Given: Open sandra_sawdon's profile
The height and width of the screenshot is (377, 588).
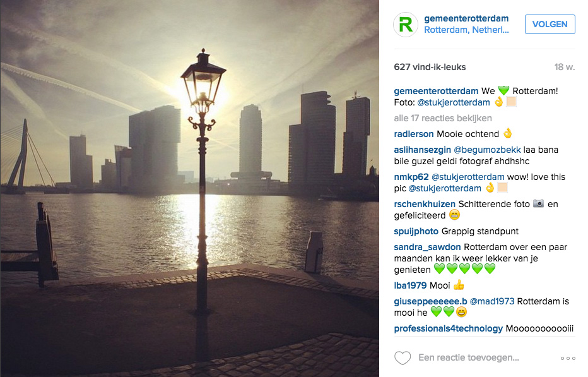Looking at the screenshot, I should click(x=427, y=247).
